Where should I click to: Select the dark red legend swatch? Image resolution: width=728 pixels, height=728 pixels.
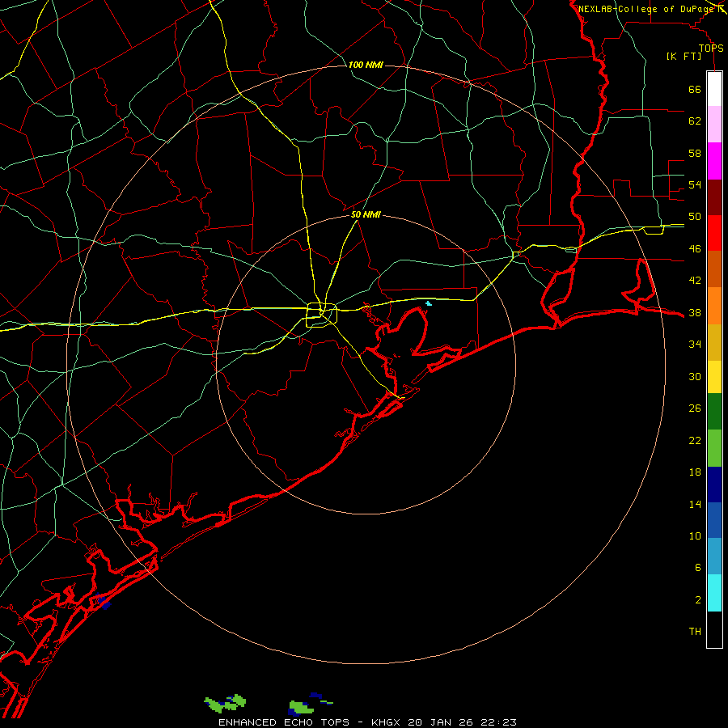(x=714, y=197)
